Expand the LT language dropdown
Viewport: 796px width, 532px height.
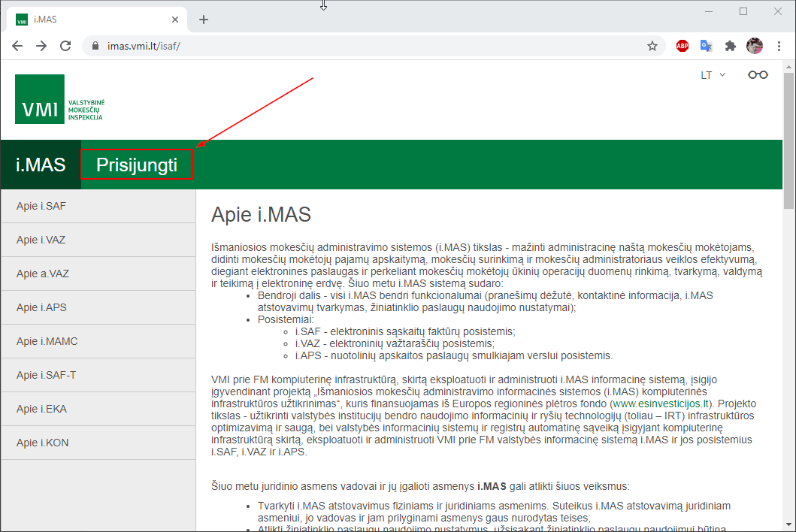713,75
